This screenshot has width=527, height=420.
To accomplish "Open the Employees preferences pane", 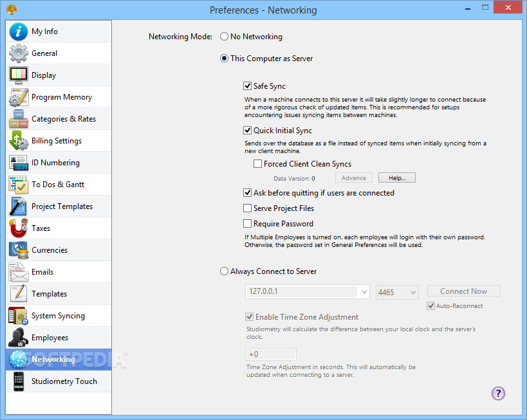I will [x=59, y=338].
